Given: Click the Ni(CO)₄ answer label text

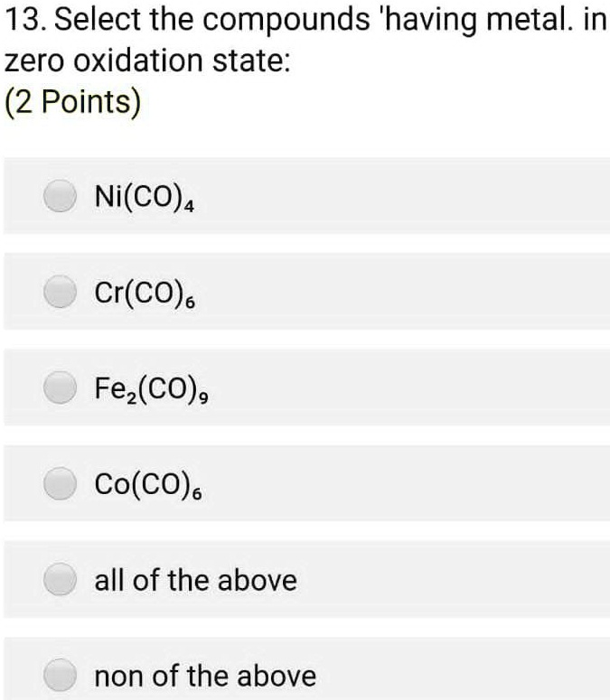Looking at the screenshot, I should tap(145, 197).
